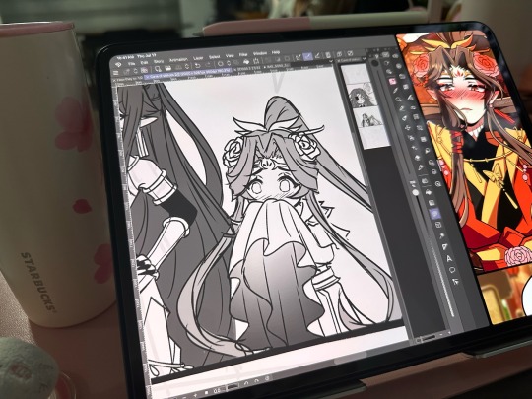Open the File menu

click(131, 64)
